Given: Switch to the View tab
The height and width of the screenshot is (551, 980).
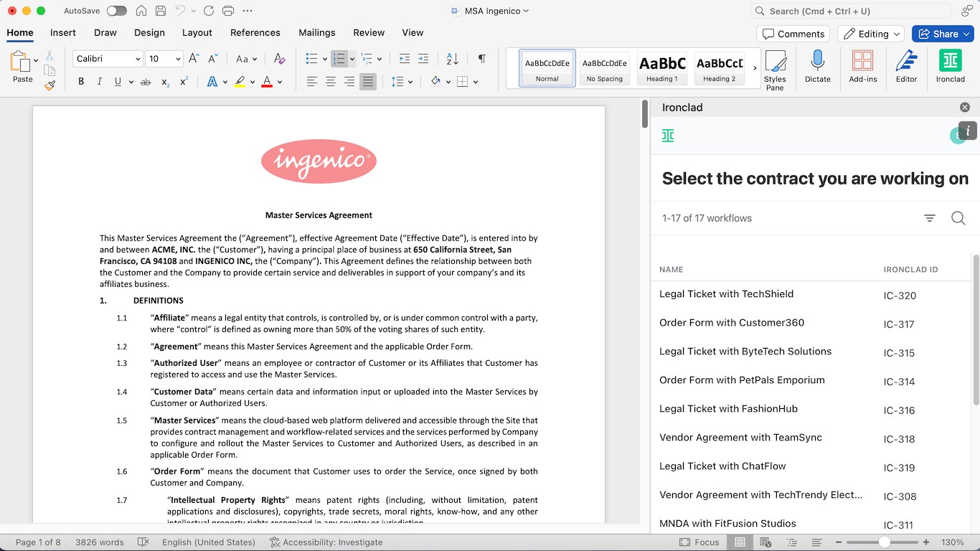Looking at the screenshot, I should [413, 32].
